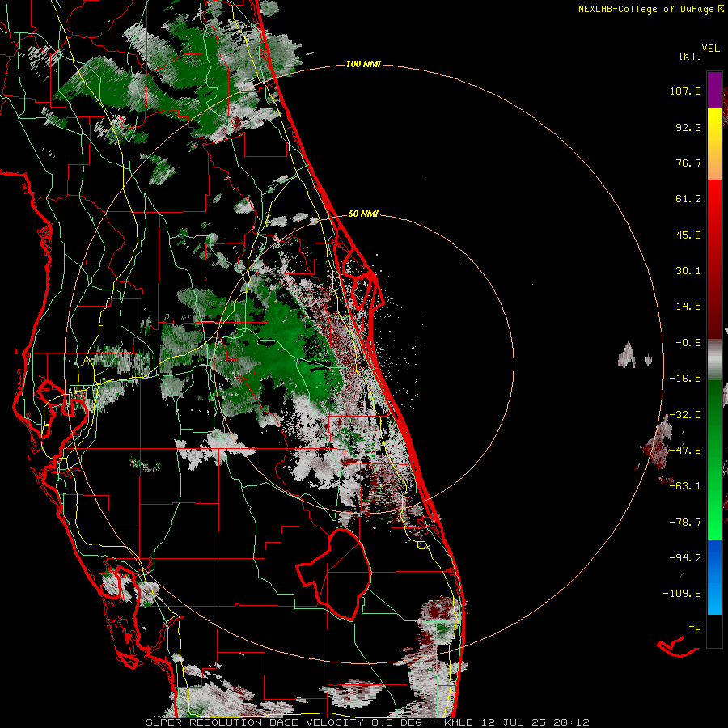Screen dimensions: 728x728
Task: Select the -0.9 legend value
Action: click(x=688, y=343)
